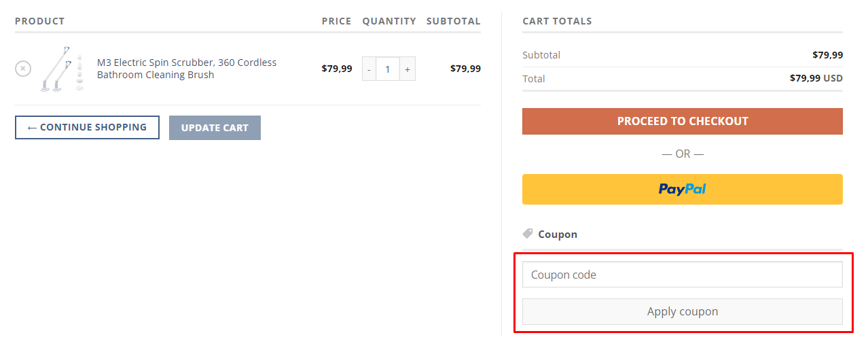This screenshot has height=346, width=868.
Task: Click the Subtotal column header in product table
Action: (x=454, y=21)
